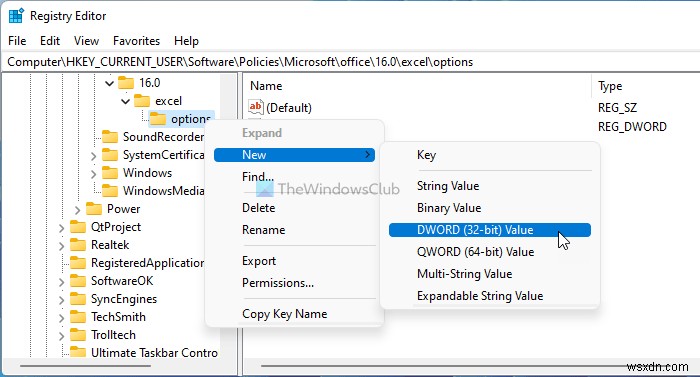Click the Registry Editor app icon in title bar
The height and width of the screenshot is (377, 700).
tap(16, 16)
